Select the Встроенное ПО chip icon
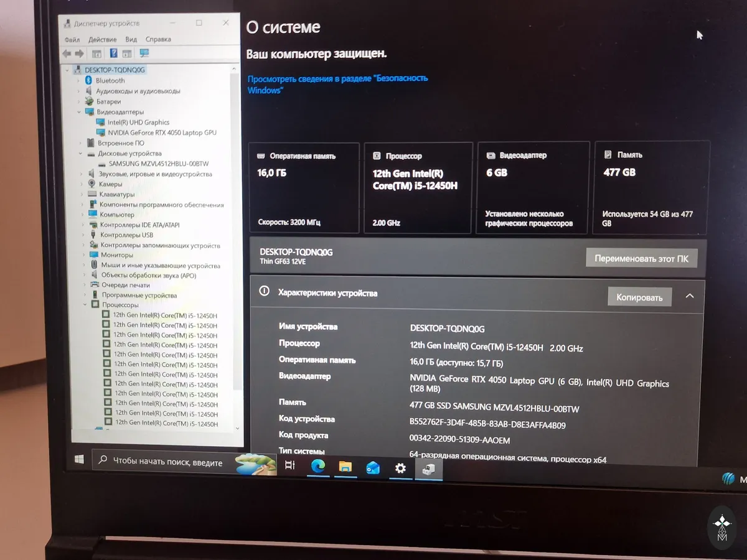 click(x=90, y=142)
